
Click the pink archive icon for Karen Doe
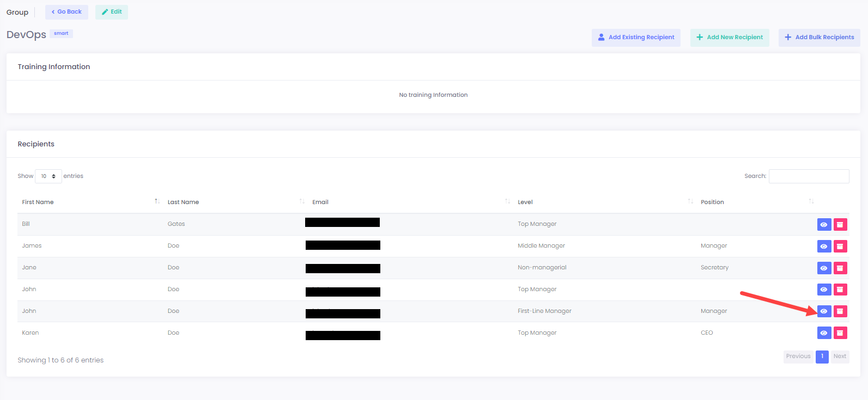840,333
